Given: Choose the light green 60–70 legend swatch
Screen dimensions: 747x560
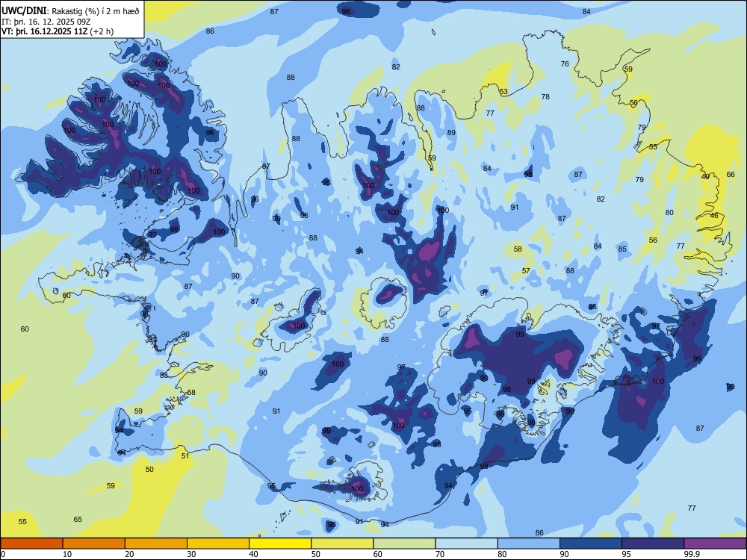Looking at the screenshot, I should (404, 544).
